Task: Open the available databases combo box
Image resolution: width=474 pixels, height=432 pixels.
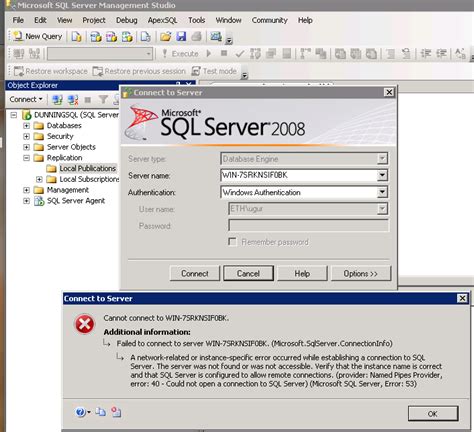Action: (x=100, y=54)
